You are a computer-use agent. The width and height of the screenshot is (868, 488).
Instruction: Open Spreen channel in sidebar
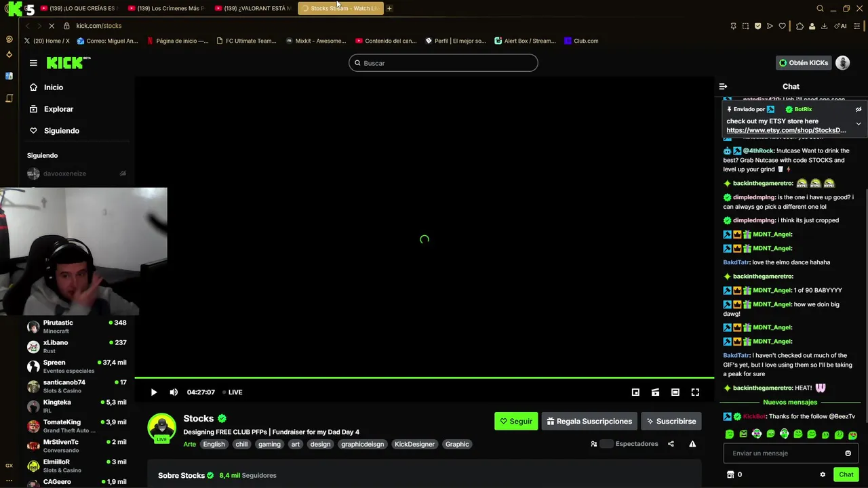[77, 367]
